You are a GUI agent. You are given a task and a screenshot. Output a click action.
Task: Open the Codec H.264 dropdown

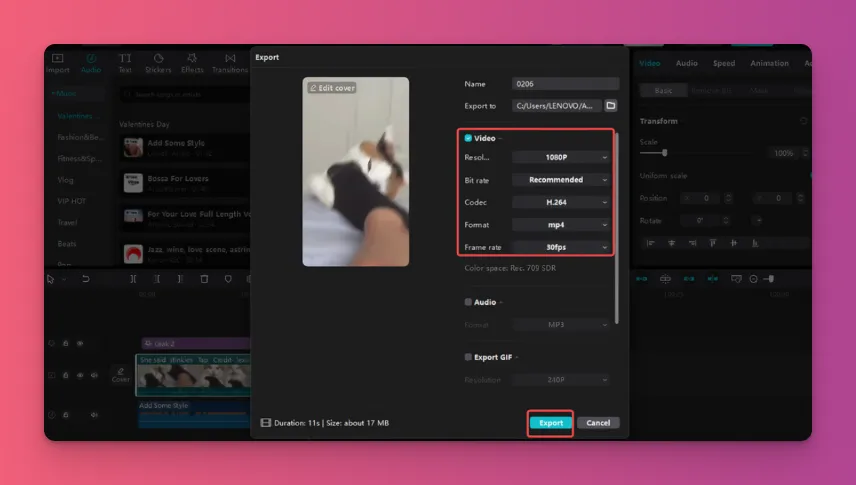point(561,202)
